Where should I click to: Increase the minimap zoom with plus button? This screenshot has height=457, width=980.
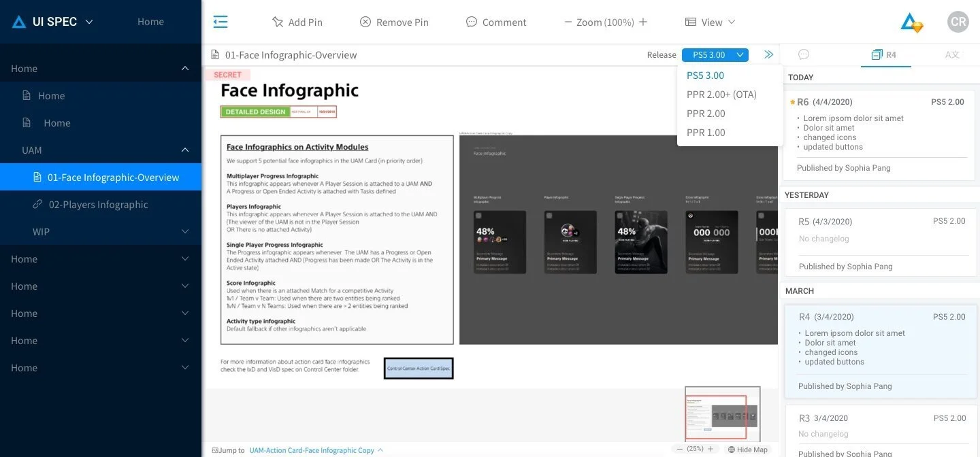(x=710, y=449)
